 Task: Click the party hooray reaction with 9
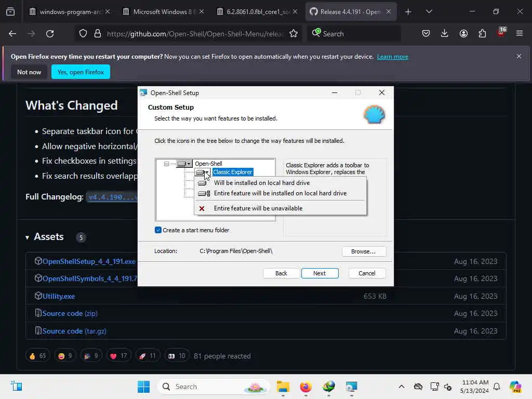(x=91, y=356)
